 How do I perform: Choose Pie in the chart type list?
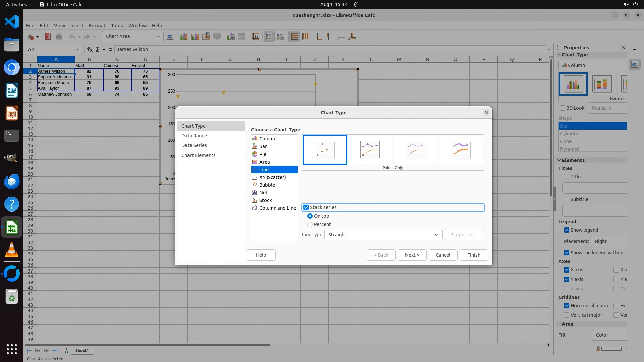click(263, 154)
